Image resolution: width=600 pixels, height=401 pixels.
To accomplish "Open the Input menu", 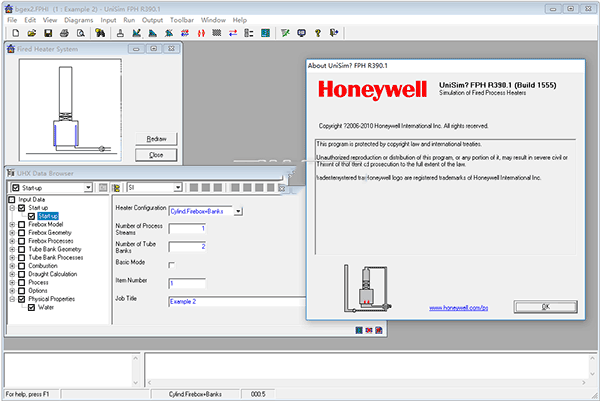I will pos(108,20).
